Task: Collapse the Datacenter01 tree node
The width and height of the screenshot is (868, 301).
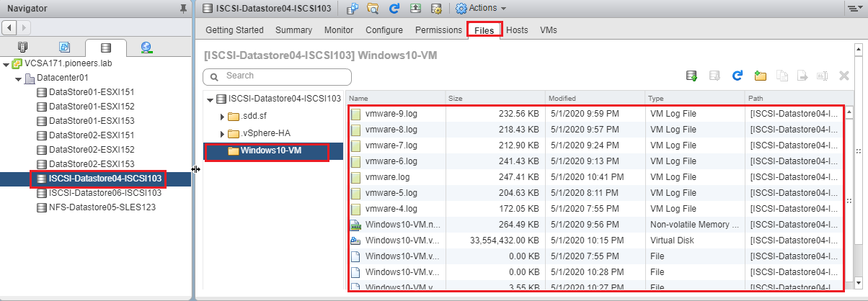Action: click(17, 78)
